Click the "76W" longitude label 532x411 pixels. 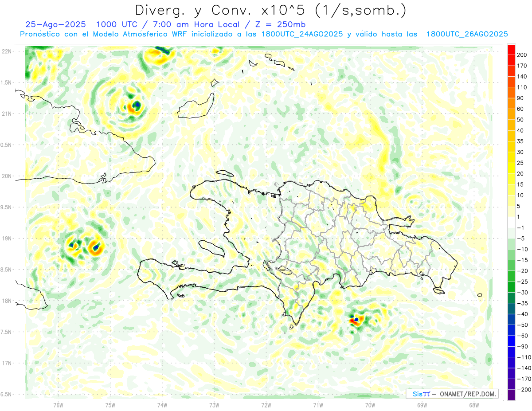tap(58, 405)
